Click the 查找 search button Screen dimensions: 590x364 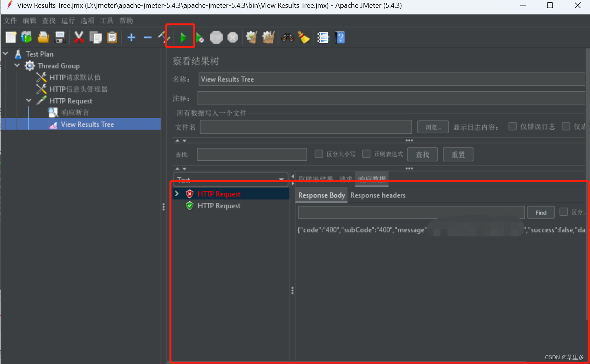(422, 154)
